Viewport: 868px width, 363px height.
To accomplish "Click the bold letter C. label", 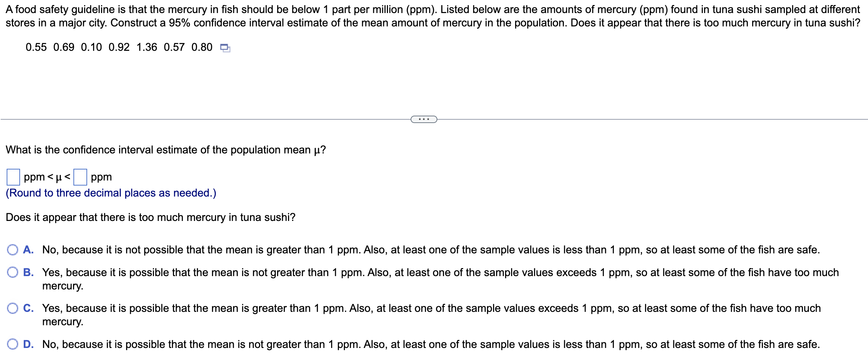I will 28,308.
